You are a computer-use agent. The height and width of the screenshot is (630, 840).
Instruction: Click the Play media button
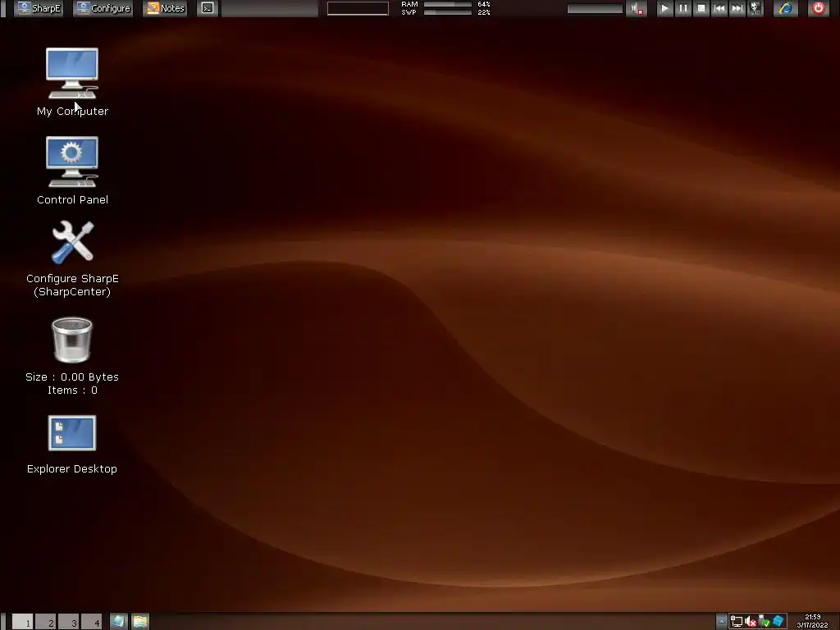pyautogui.click(x=664, y=8)
